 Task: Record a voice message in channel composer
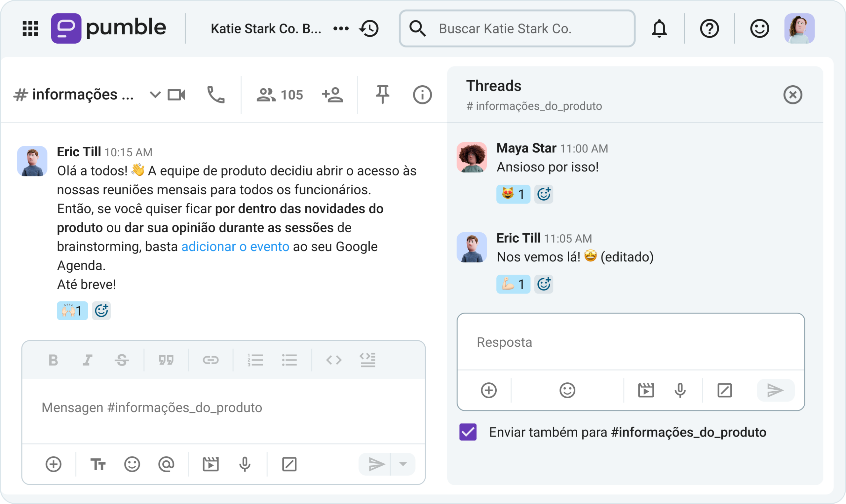(x=245, y=464)
